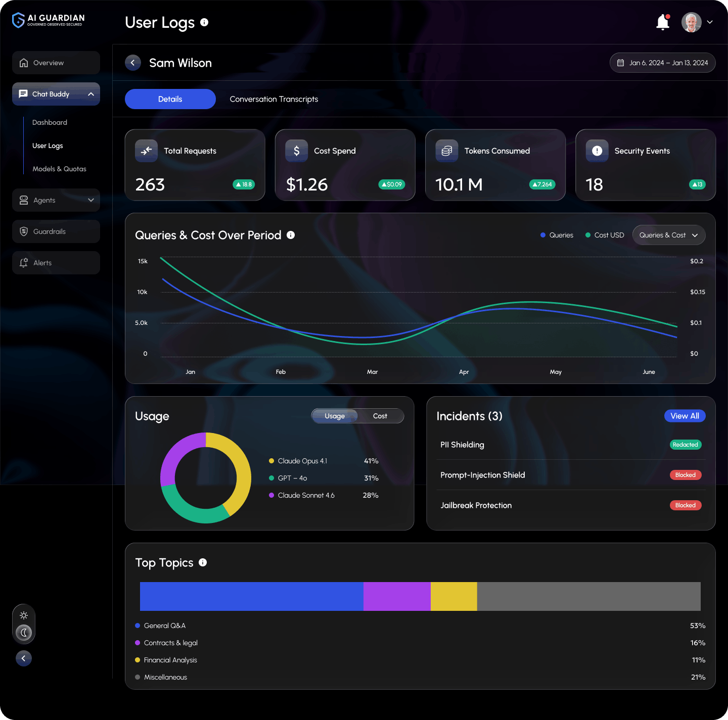Viewport: 728px width, 720px height.
Task: Click the Security Events alert icon
Action: tap(597, 151)
